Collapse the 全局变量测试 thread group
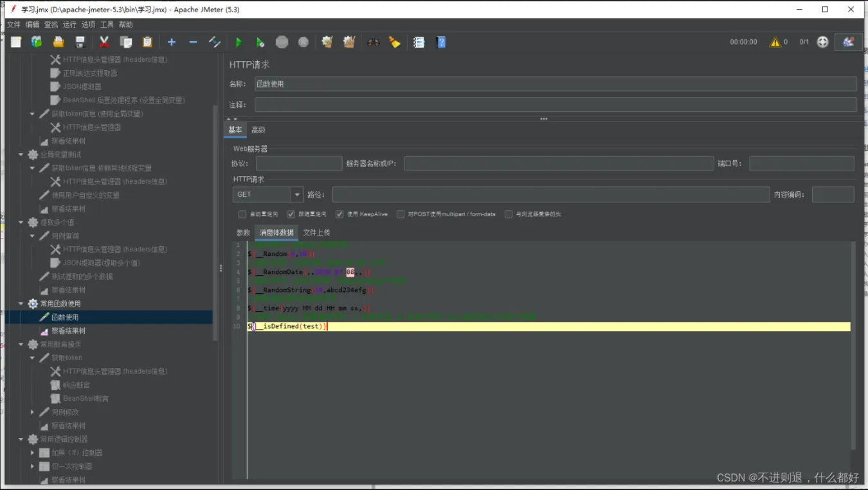The width and height of the screenshot is (868, 490). 21,154
